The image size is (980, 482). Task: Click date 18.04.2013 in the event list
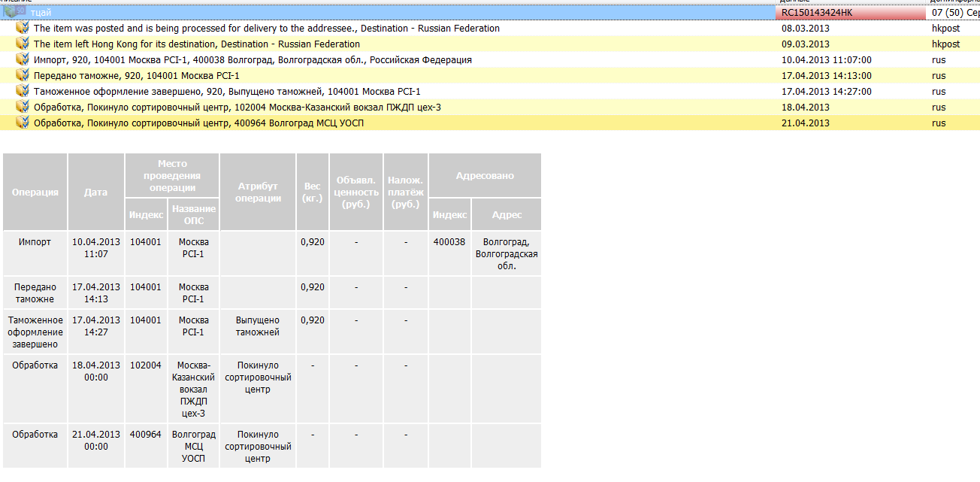pos(806,108)
